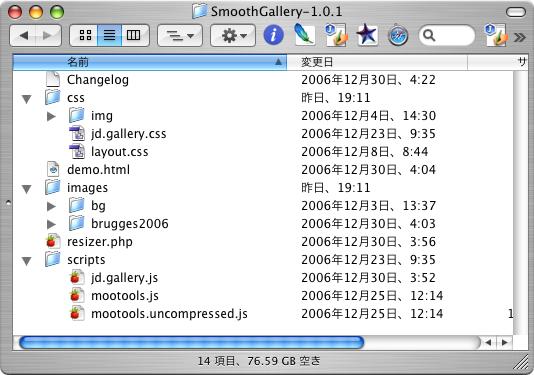Image resolution: width=534 pixels, height=375 pixels.
Task: Go back with the left arrow button
Action: (23, 35)
